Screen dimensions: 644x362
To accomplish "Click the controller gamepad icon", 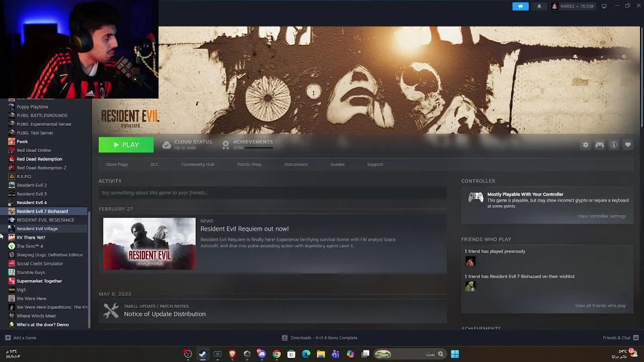I will [x=475, y=198].
